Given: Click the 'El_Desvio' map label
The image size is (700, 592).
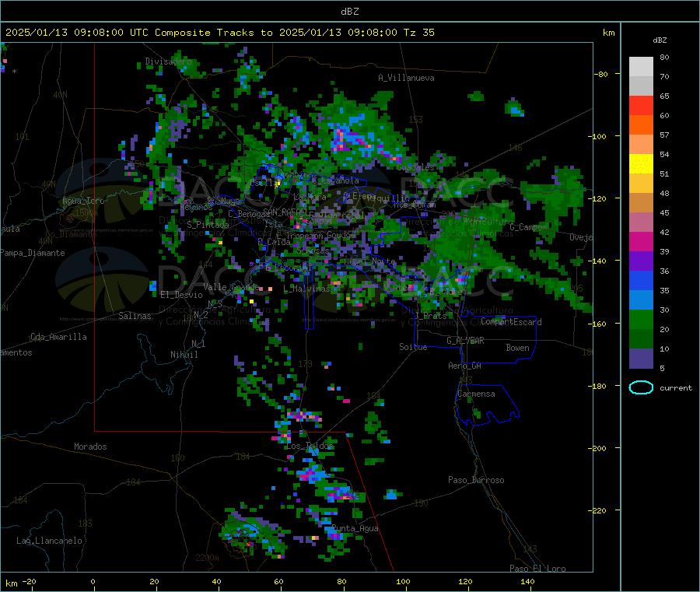Looking at the screenshot, I should coord(181,295).
